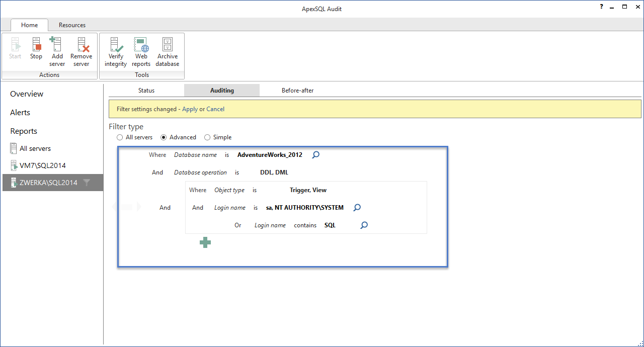
Task: Change the 'is' operator after Database operation
Action: click(x=237, y=172)
